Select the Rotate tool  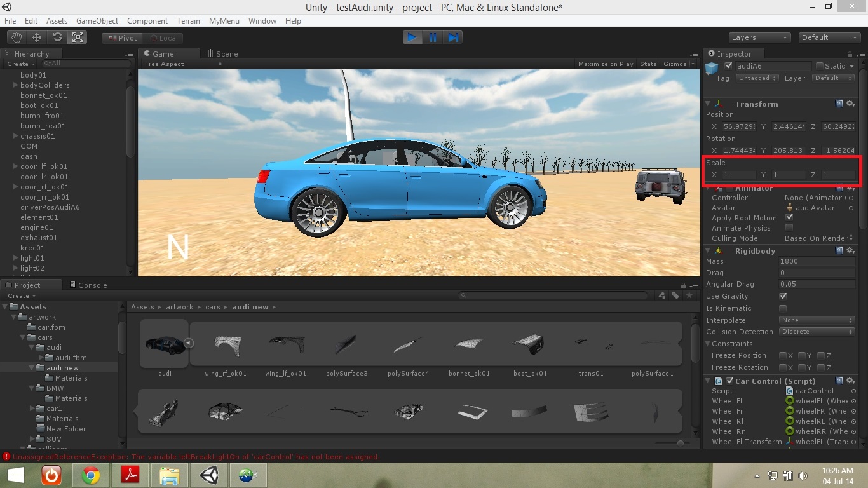(x=57, y=37)
